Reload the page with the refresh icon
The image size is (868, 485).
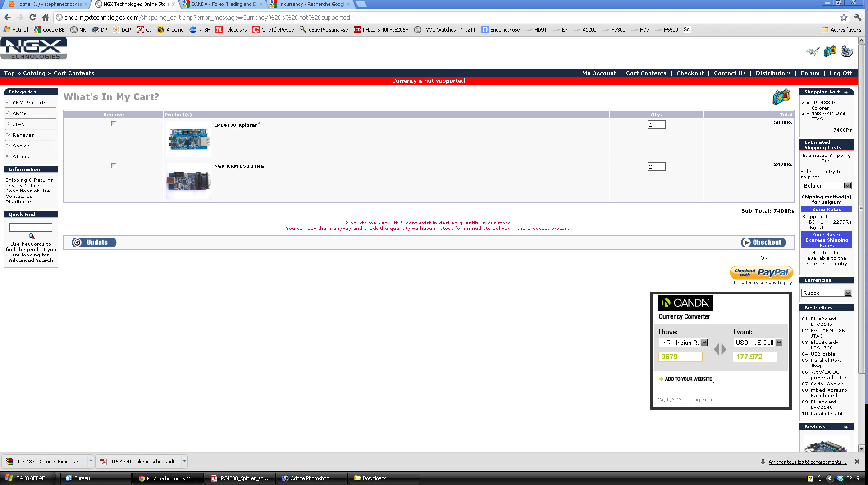(x=32, y=18)
